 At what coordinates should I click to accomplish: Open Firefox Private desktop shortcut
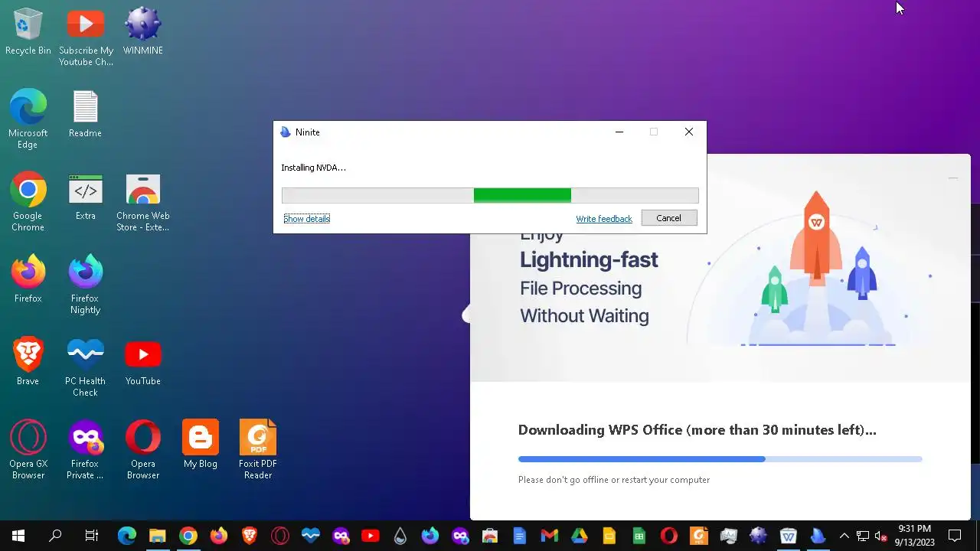85,449
